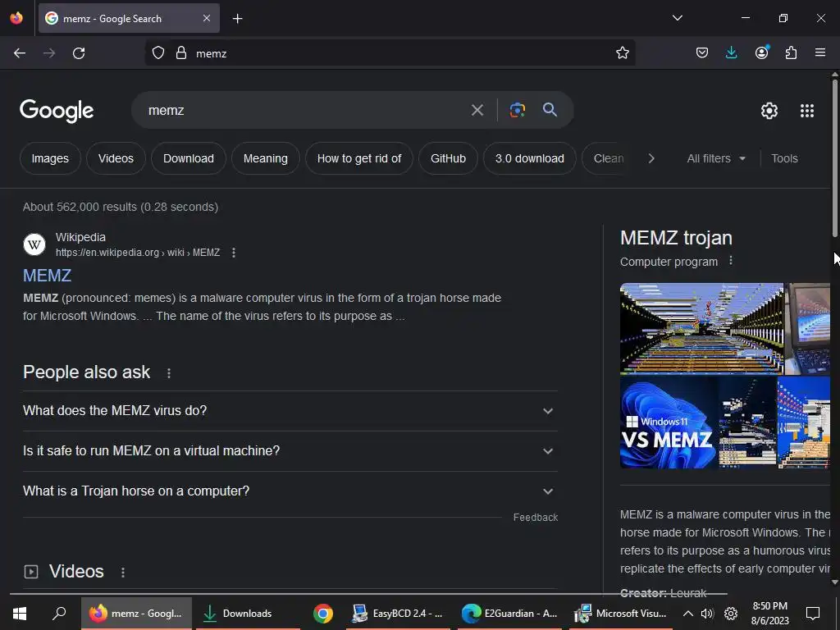Open Chrome from the taskbar
The width and height of the screenshot is (840, 630).
323,614
